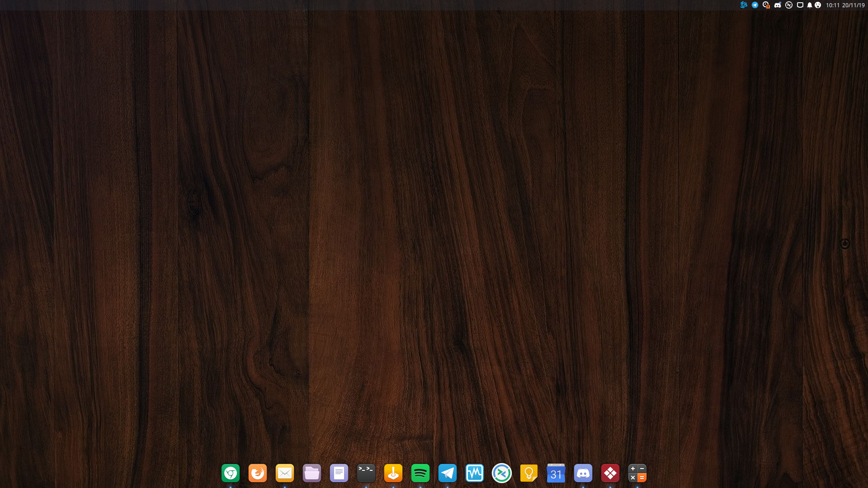The width and height of the screenshot is (868, 488).
Task: Launch the round green-arrow dock app
Action: coord(502,473)
